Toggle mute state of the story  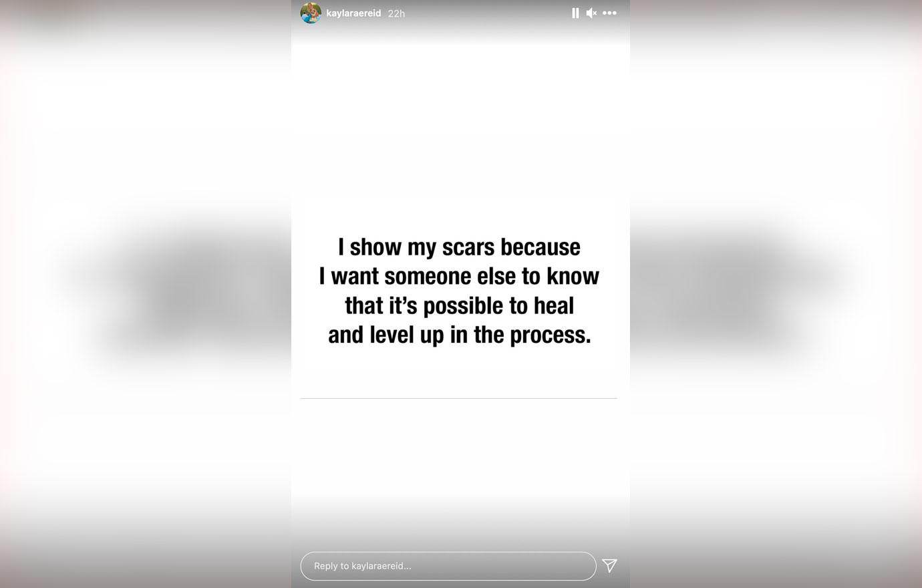[x=591, y=13]
